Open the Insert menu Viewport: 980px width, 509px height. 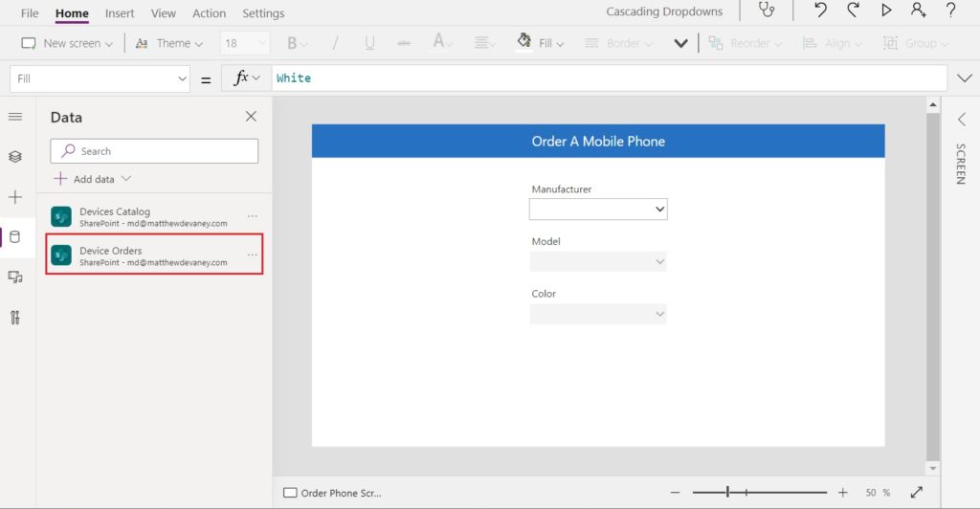click(120, 13)
